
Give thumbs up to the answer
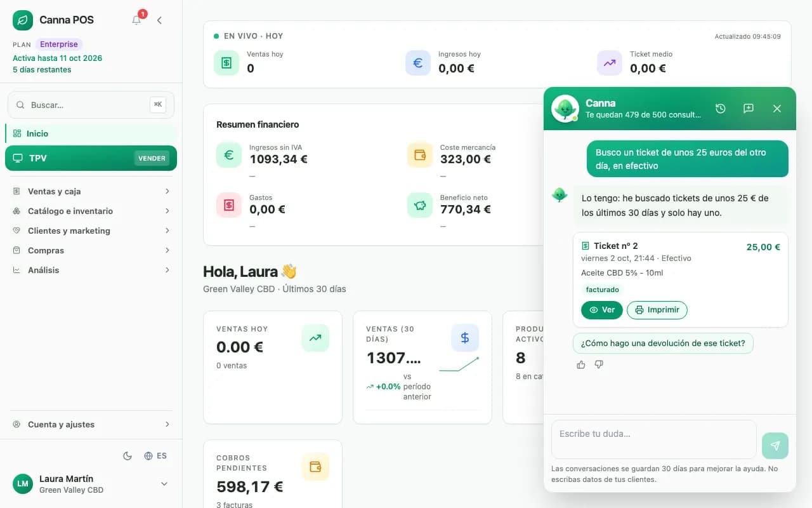tap(581, 364)
